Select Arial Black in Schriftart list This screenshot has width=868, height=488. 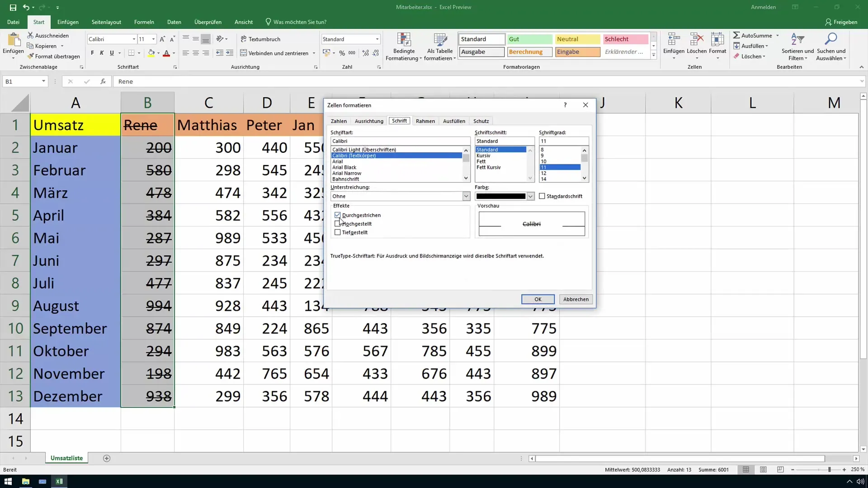[344, 167]
